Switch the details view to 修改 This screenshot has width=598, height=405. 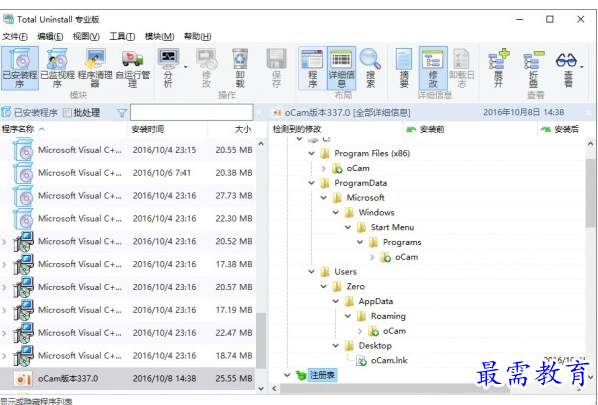[x=433, y=68]
